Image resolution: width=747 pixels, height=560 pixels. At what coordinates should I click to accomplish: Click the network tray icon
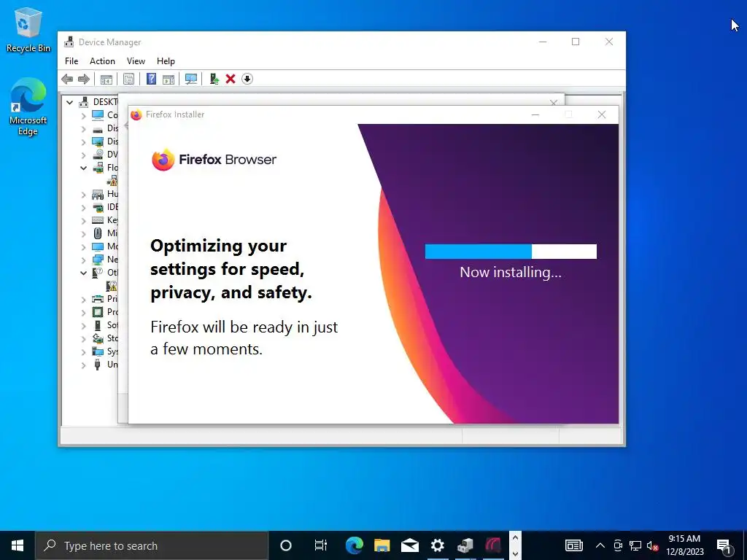click(x=635, y=545)
